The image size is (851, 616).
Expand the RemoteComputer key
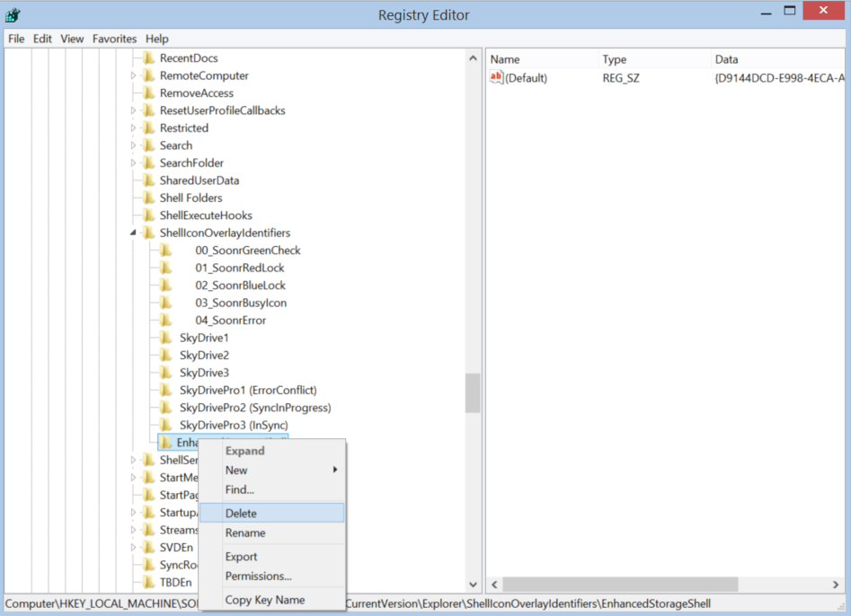click(134, 76)
